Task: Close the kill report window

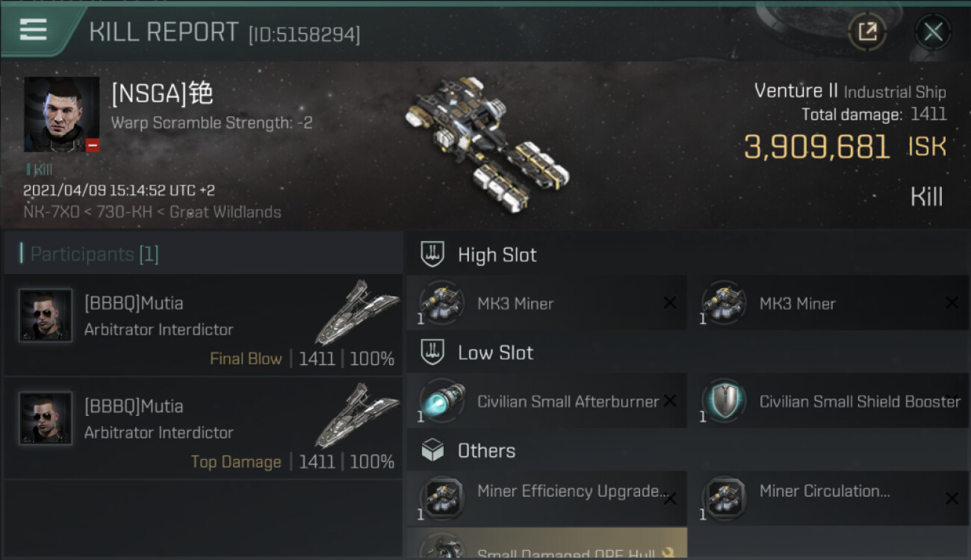Action: [x=933, y=31]
